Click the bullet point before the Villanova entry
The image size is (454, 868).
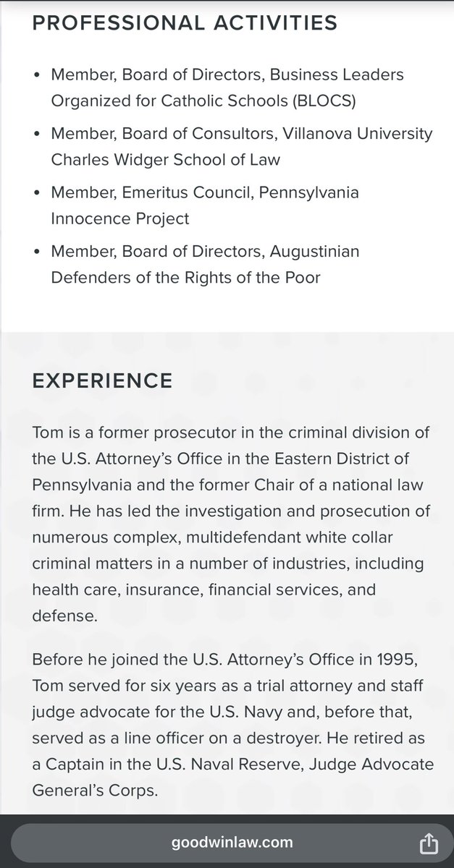point(37,135)
